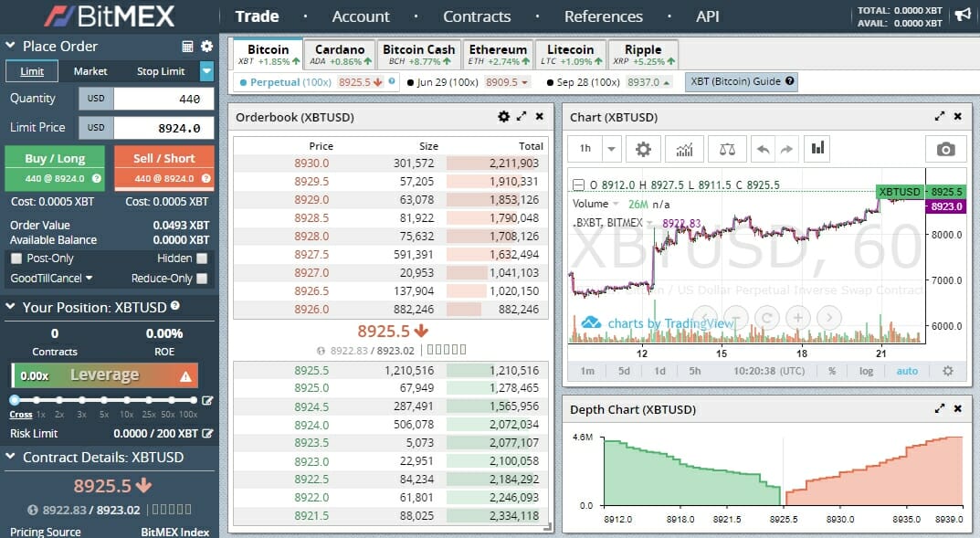Open Orderbook settings gear icon
980x538 pixels.
coord(504,116)
